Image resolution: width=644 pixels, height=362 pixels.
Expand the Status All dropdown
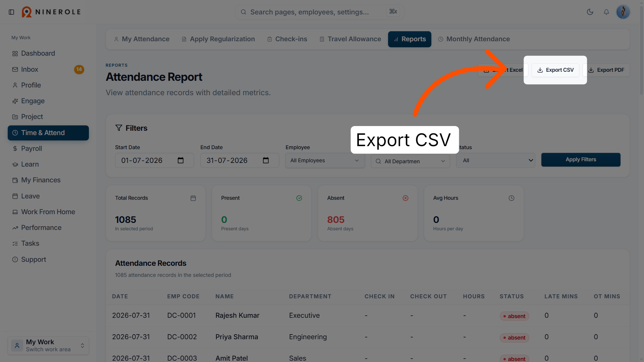pos(495,161)
